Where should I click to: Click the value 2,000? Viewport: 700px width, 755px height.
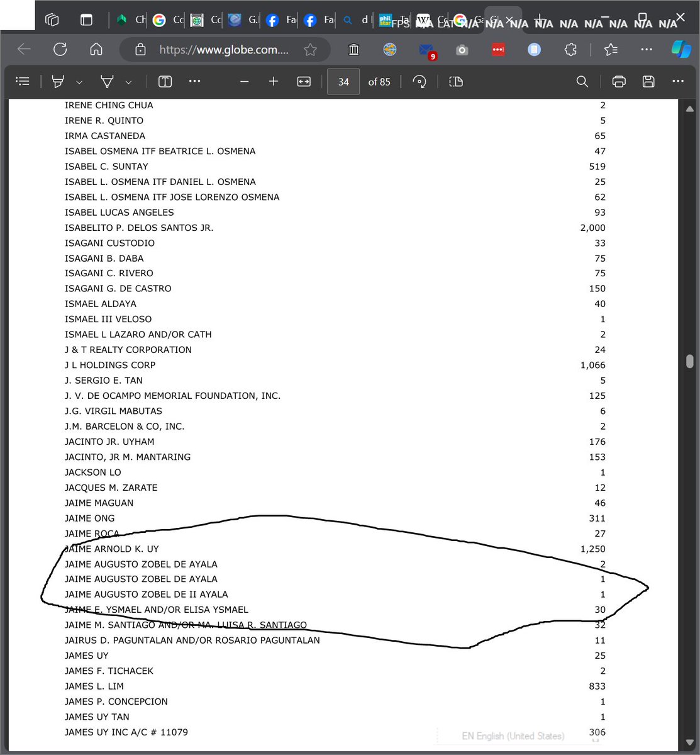(x=593, y=228)
